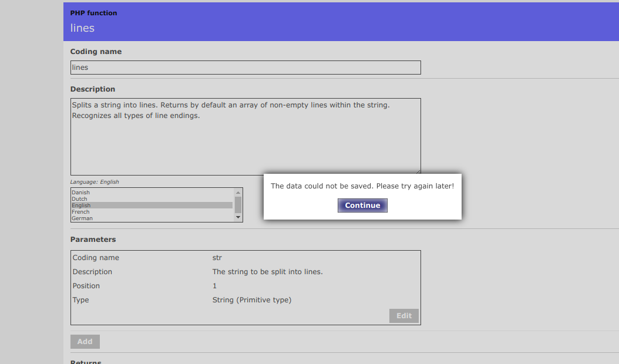Focus the Description text area

245,136
